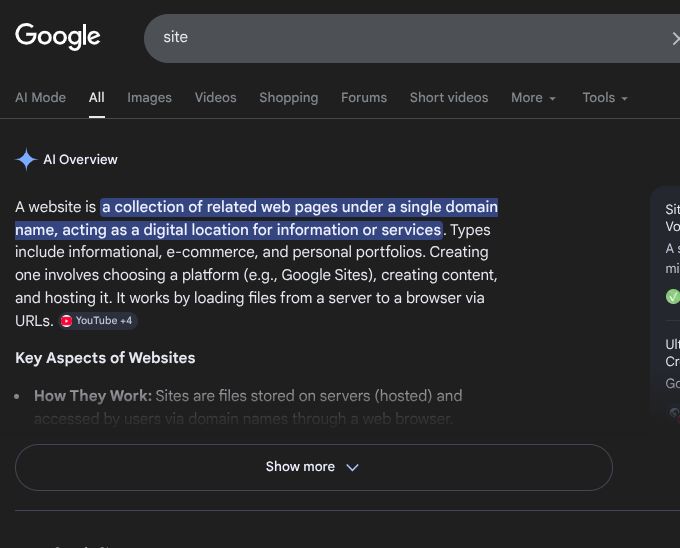Click the green checkmark icon in side card
680x548 pixels.
point(672,296)
